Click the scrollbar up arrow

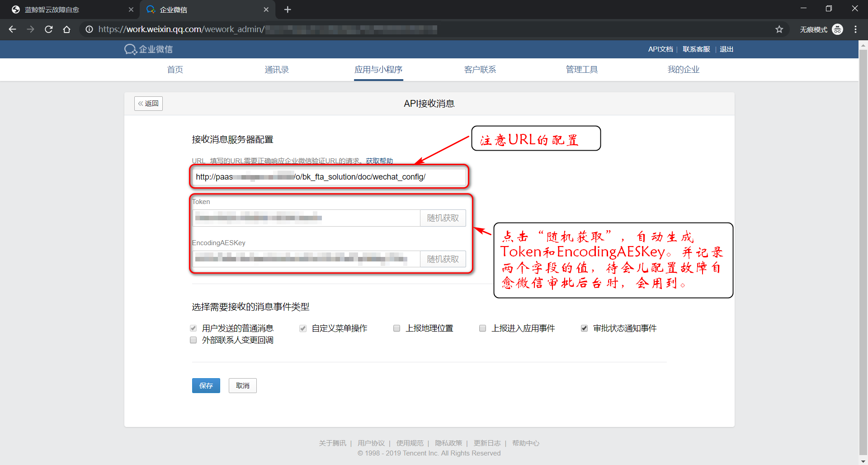click(863, 45)
